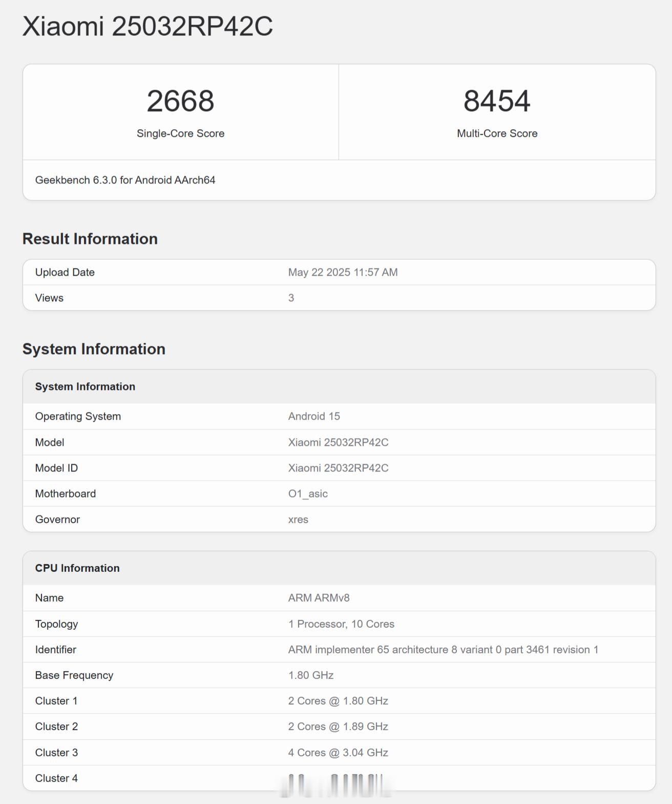Viewport: 672px width, 804px height.
Task: Click Xiaomi 25032RP42C in the Model ID row
Action: 338,468
